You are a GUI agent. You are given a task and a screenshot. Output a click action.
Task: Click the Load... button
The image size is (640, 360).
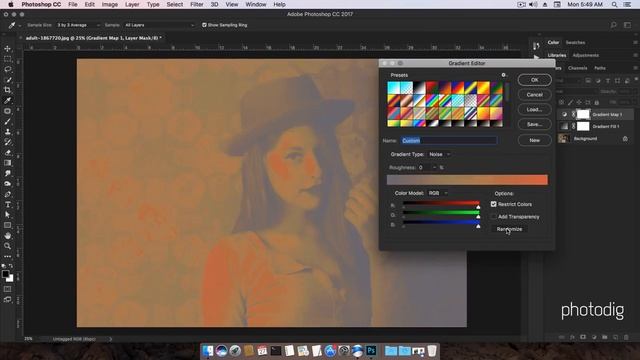coord(535,109)
